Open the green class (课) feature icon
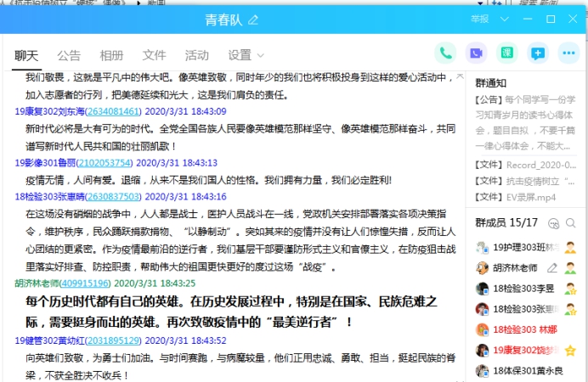Viewport: 588px width, 382px height. tap(506, 53)
